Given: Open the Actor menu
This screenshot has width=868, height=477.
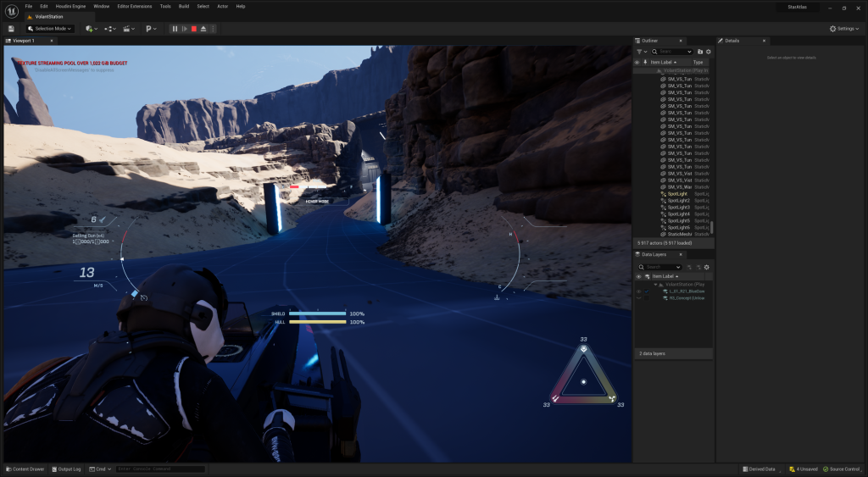Looking at the screenshot, I should [223, 6].
